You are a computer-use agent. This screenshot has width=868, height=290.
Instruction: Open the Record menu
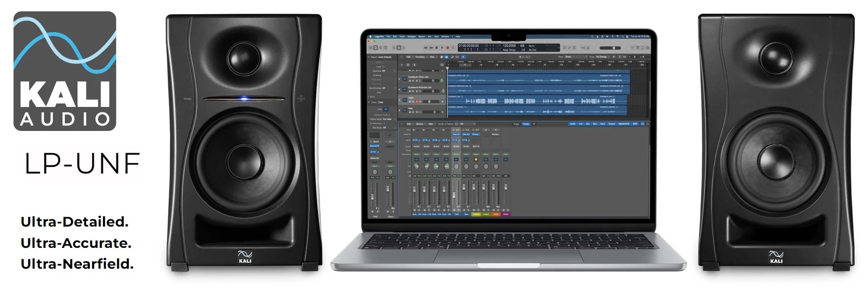tap(422, 37)
